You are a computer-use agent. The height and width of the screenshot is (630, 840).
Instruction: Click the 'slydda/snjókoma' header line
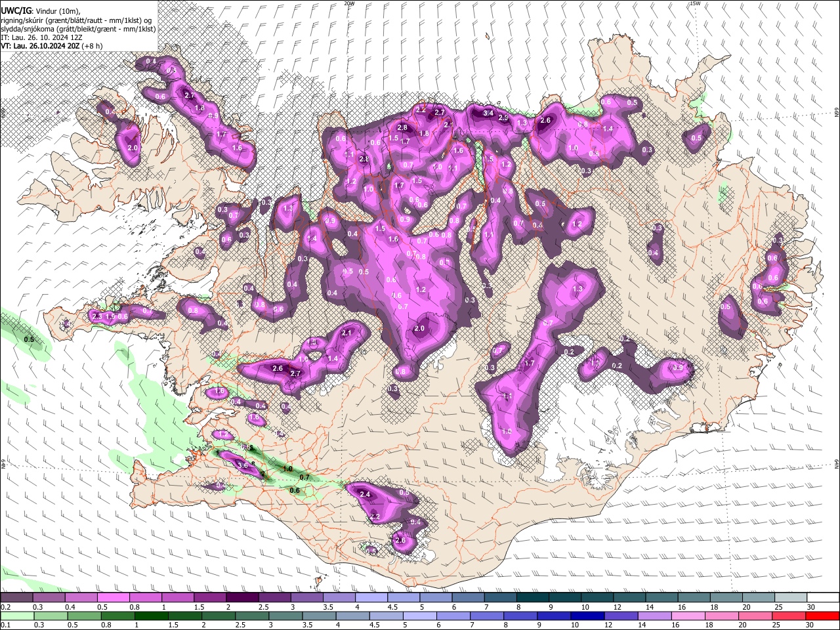[78, 29]
